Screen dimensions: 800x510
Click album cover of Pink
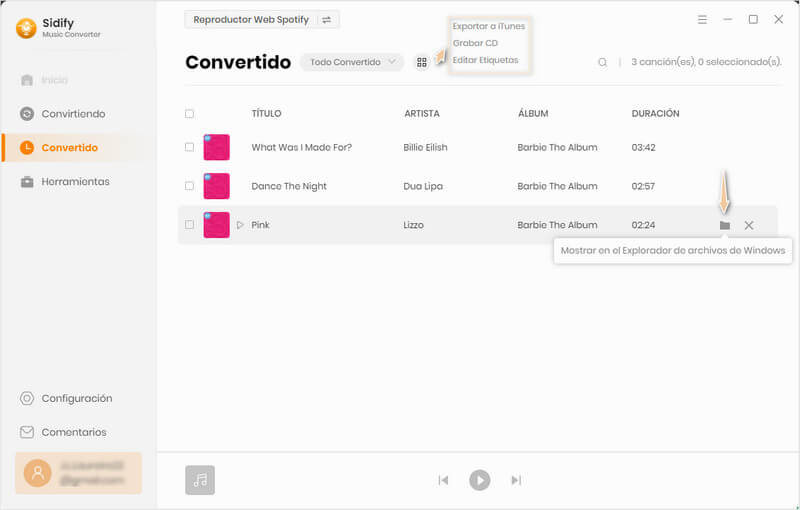click(216, 225)
